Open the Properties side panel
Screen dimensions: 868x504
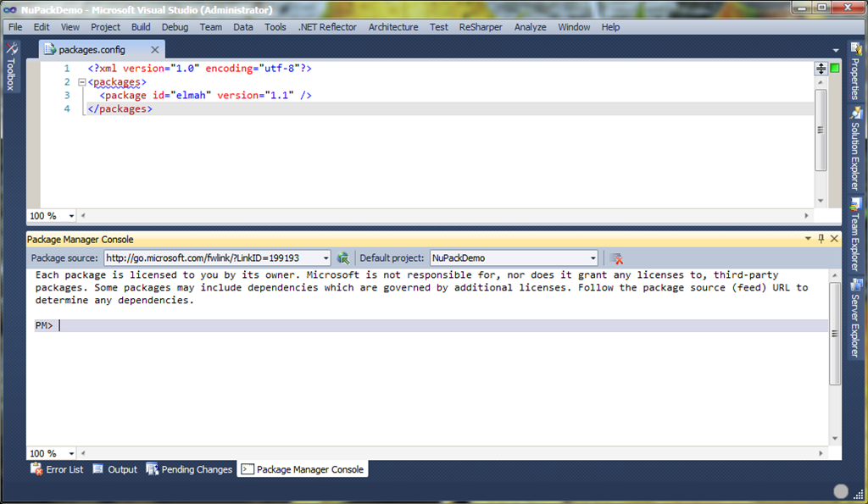tap(856, 71)
